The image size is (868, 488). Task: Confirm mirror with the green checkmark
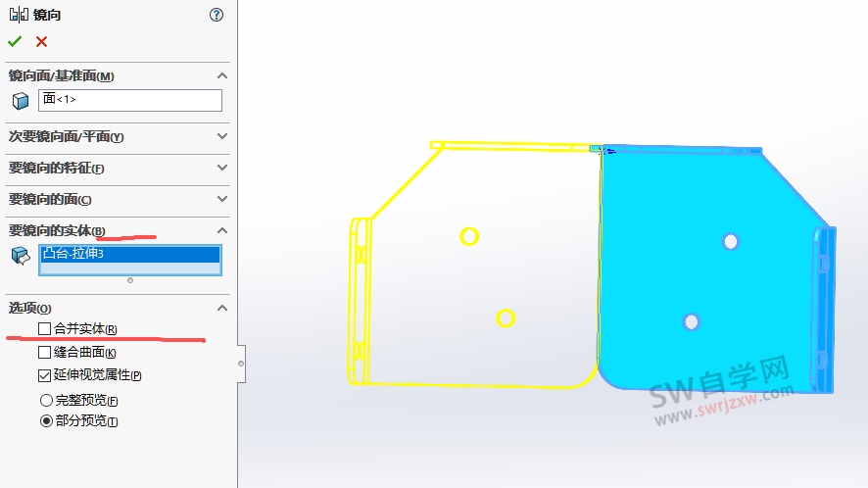(x=15, y=41)
